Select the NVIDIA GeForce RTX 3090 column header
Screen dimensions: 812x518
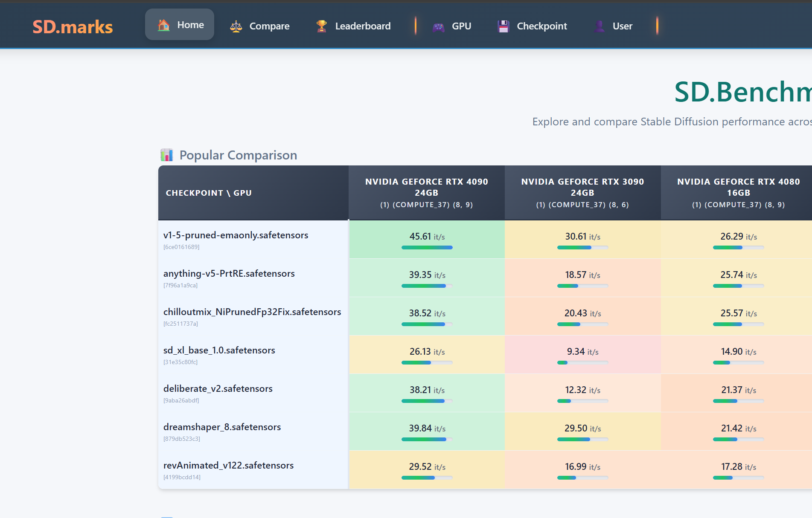pyautogui.click(x=583, y=193)
